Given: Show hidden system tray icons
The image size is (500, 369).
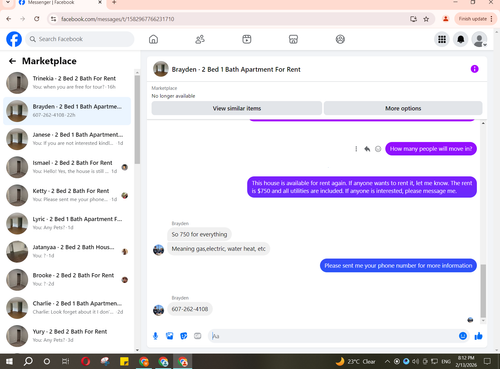Looking at the screenshot, I should [387, 361].
